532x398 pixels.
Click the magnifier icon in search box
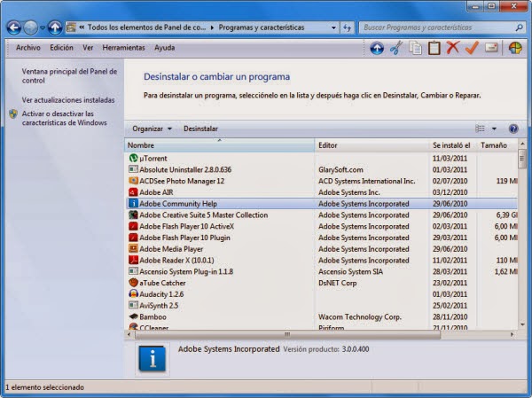coord(519,27)
